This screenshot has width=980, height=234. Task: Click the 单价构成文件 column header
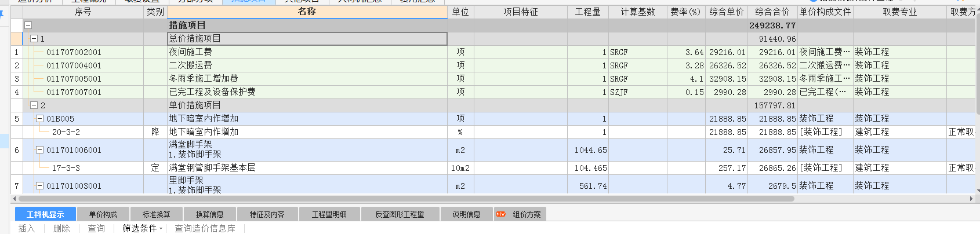tap(825, 12)
